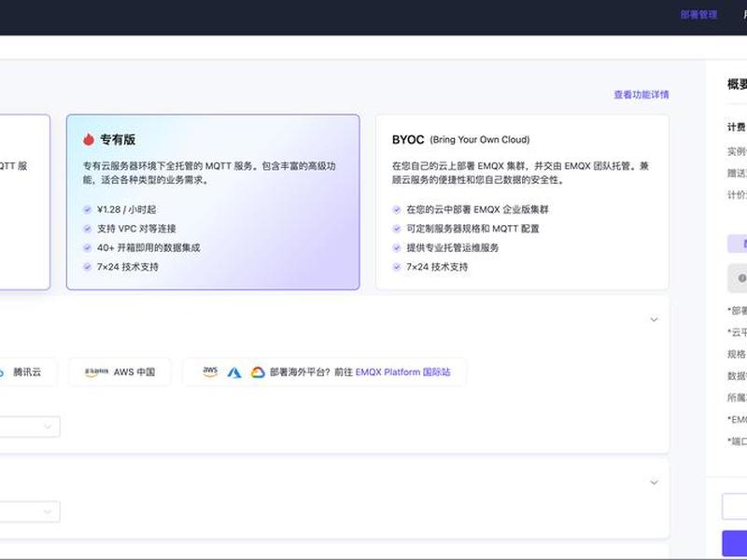
Task: Open the 部署管理 navigation item
Action: click(698, 15)
